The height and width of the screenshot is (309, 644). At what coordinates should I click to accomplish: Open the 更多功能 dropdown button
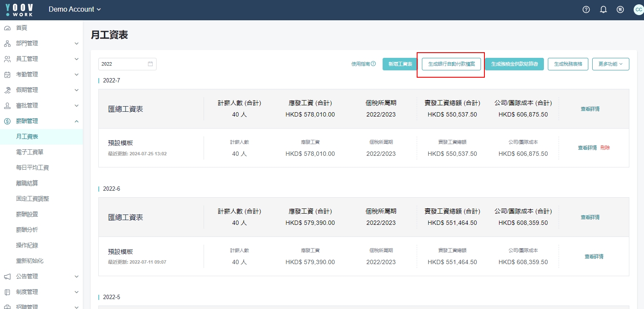pyautogui.click(x=610, y=64)
